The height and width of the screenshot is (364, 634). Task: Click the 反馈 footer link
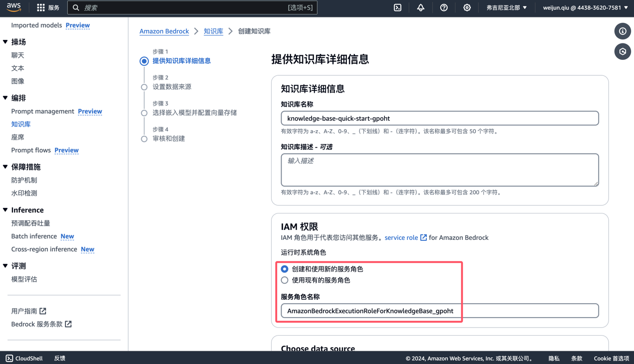coord(60,358)
